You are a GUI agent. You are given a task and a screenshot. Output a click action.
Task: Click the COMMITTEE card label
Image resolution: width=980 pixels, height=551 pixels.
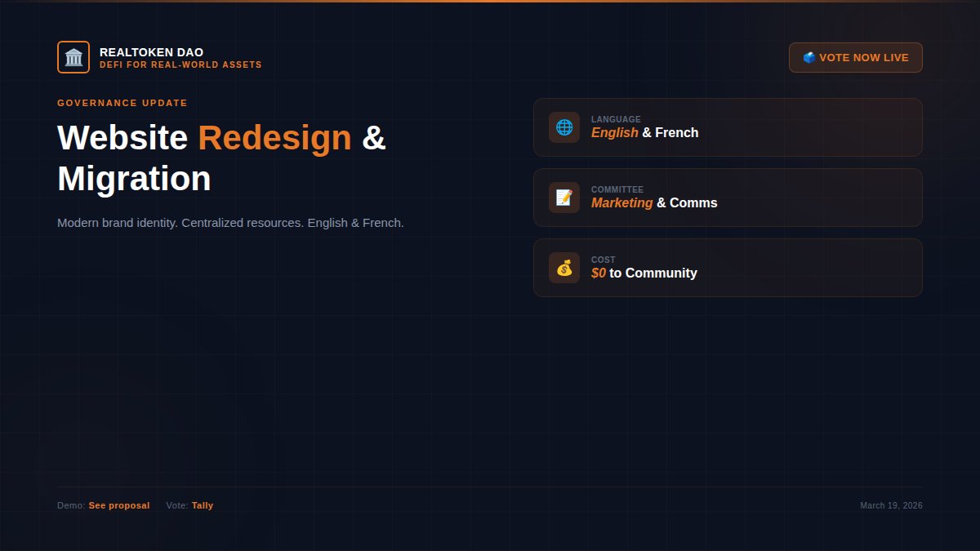617,189
